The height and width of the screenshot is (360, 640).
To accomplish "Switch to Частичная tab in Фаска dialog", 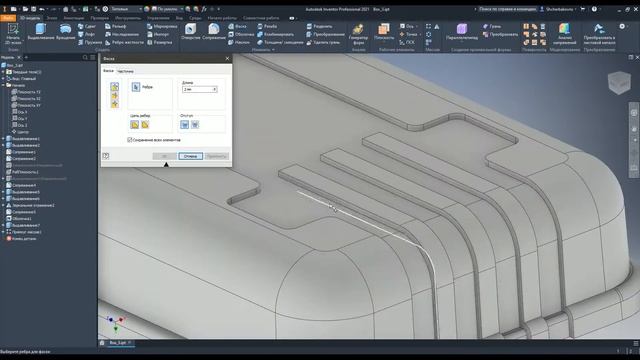I will coord(125,71).
